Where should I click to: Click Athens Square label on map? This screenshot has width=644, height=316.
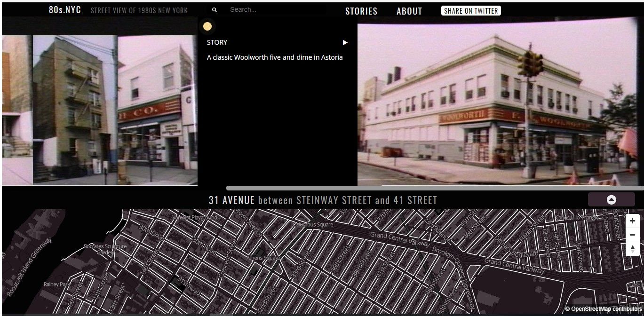point(264,258)
